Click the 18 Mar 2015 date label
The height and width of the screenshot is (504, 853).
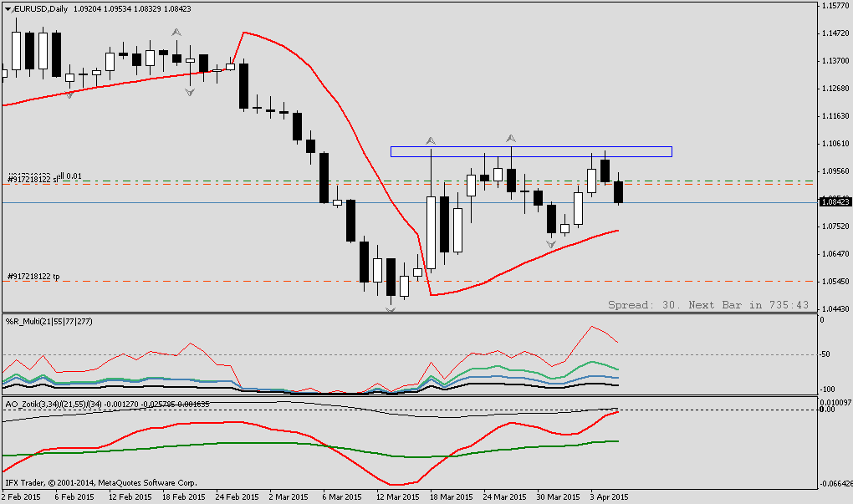click(x=451, y=497)
